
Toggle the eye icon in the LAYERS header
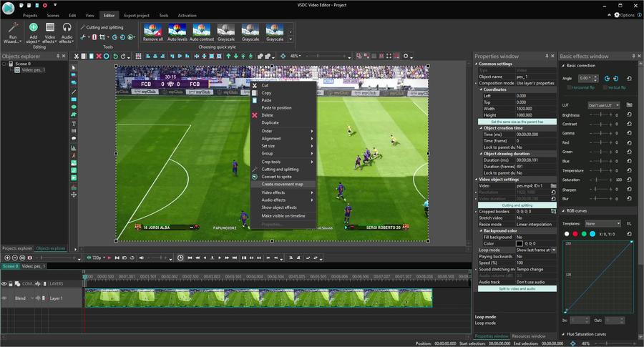[4, 283]
